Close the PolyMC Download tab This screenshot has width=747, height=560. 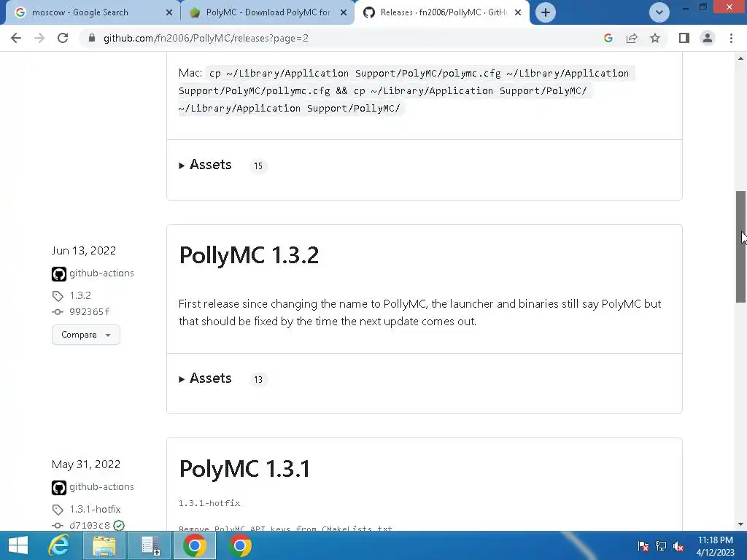click(344, 12)
